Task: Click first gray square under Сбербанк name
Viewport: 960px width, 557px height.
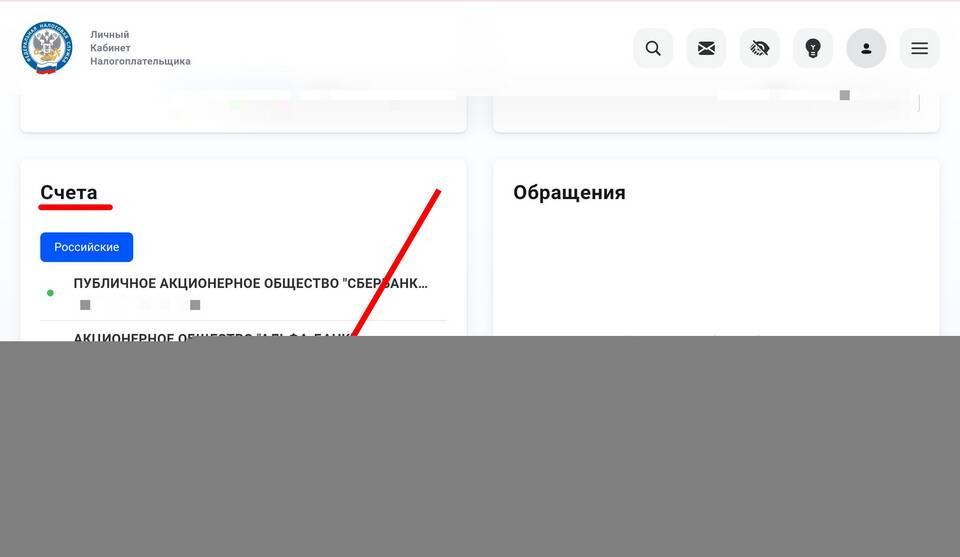Action: (85, 305)
